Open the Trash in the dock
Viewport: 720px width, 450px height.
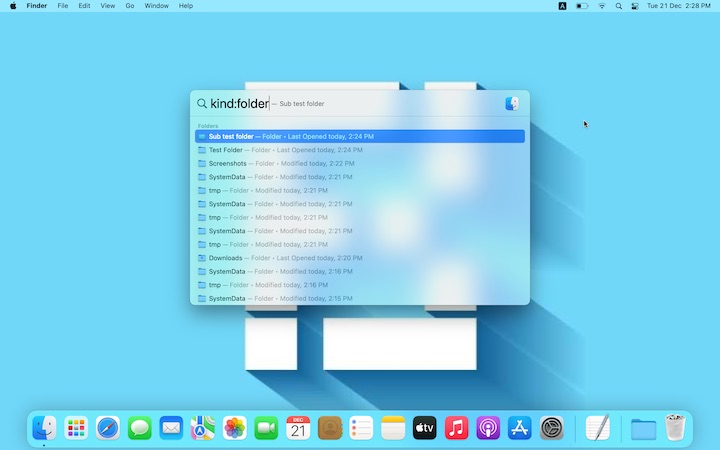[676, 428]
